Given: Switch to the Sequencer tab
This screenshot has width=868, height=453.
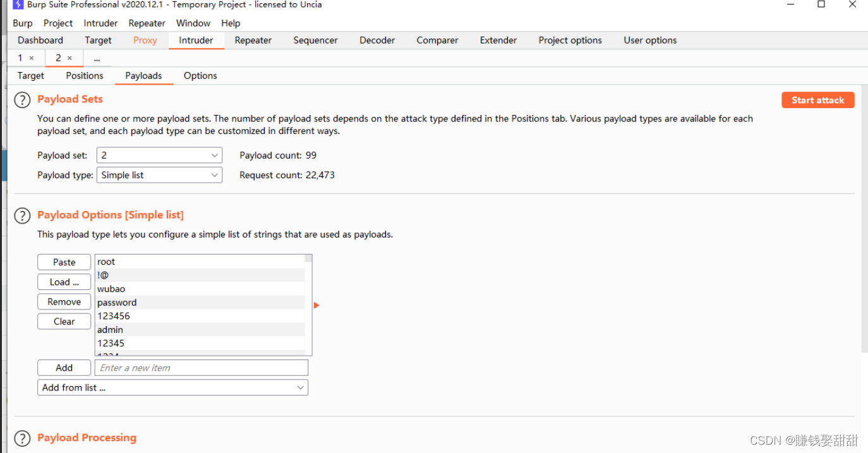Looking at the screenshot, I should click(x=315, y=40).
